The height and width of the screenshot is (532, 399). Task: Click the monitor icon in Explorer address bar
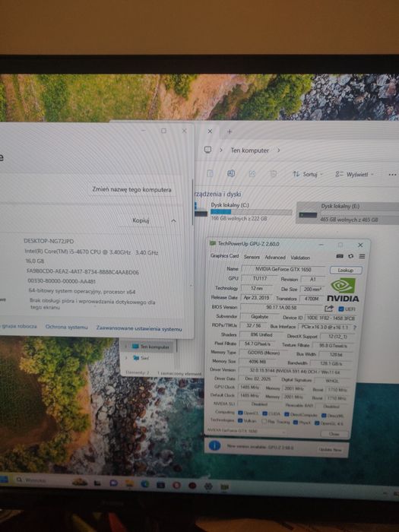207,150
